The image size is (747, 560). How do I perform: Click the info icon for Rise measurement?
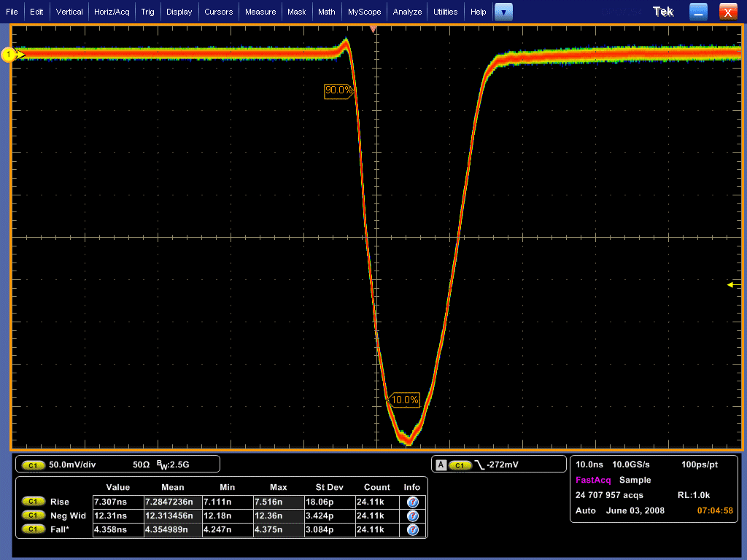[412, 502]
